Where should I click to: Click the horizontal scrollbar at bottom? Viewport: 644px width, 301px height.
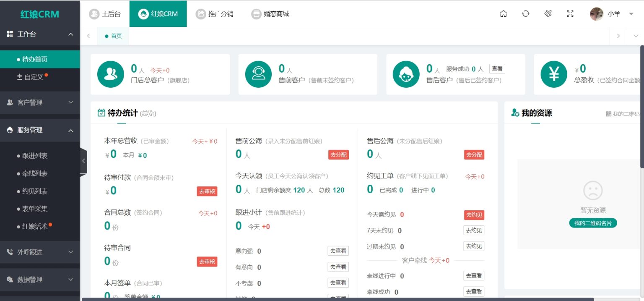(338, 299)
